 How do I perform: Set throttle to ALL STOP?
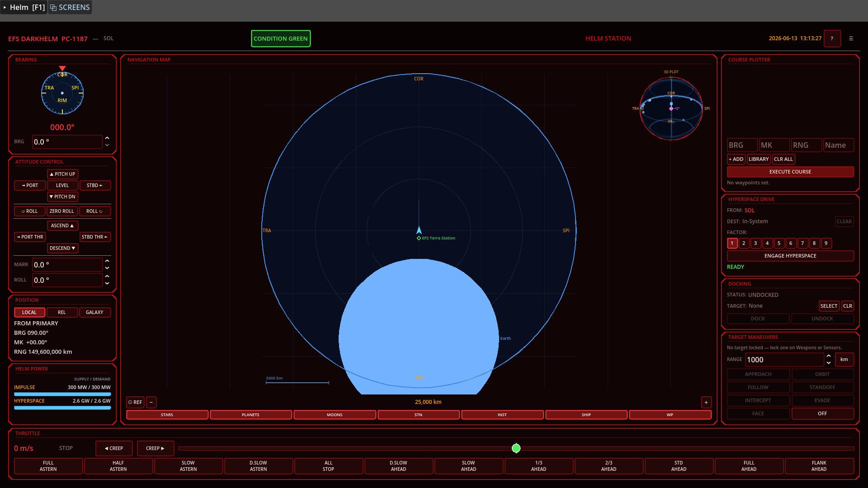(329, 466)
